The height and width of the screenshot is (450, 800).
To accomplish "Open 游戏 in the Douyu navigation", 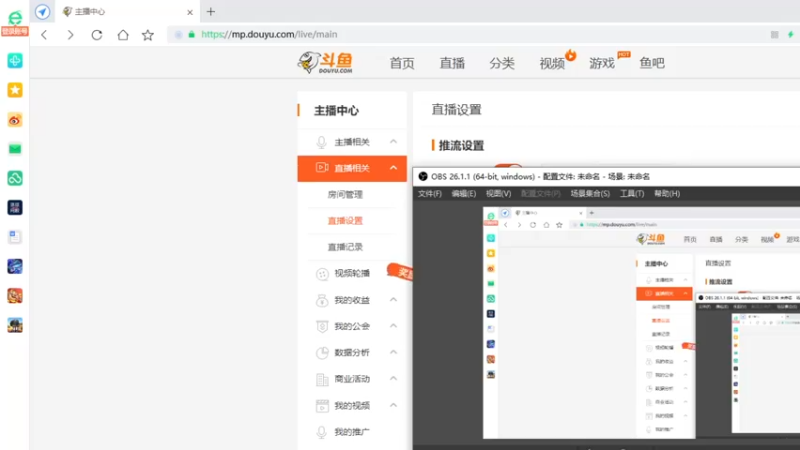I will coord(602,63).
